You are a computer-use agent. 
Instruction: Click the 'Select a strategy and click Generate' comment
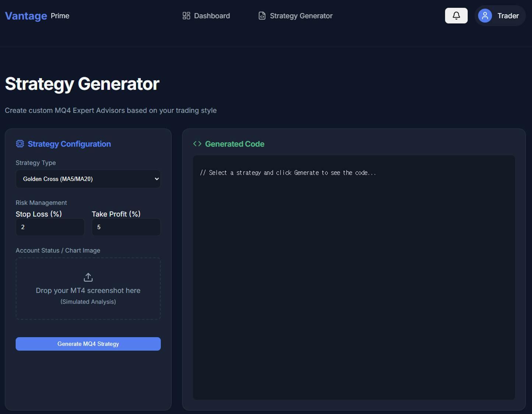(288, 173)
